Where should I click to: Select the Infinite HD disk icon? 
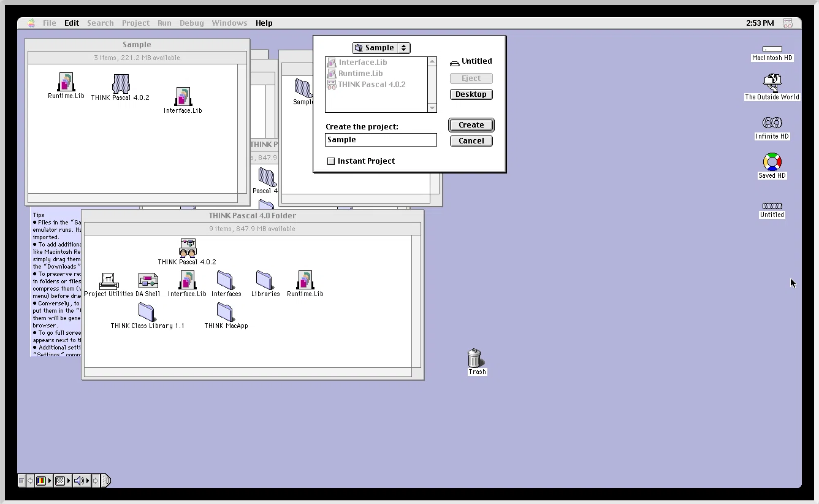pyautogui.click(x=772, y=123)
